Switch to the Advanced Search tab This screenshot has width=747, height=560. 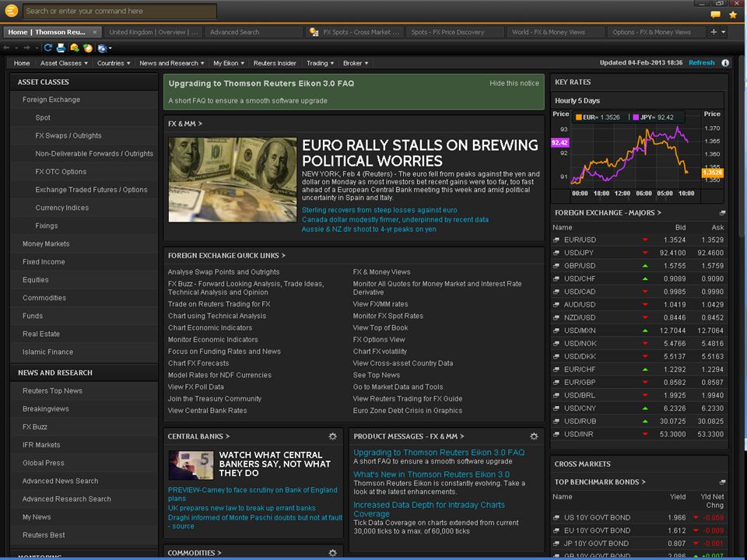(254, 32)
